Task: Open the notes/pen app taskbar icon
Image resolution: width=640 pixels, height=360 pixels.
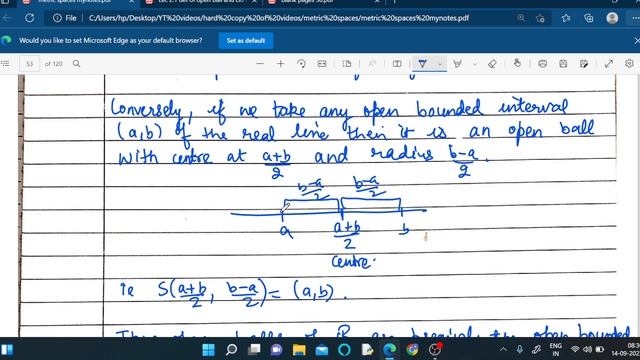Action: pos(367,350)
